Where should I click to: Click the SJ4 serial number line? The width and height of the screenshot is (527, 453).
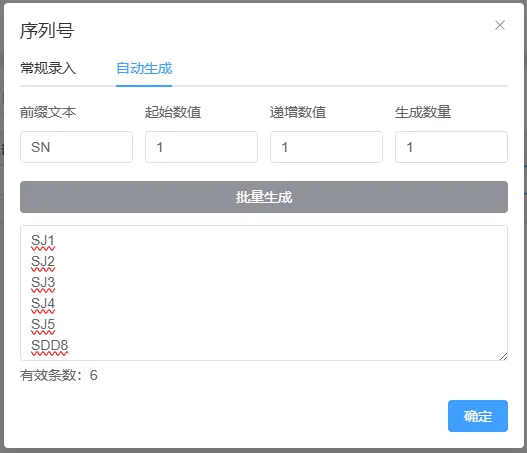(43, 304)
